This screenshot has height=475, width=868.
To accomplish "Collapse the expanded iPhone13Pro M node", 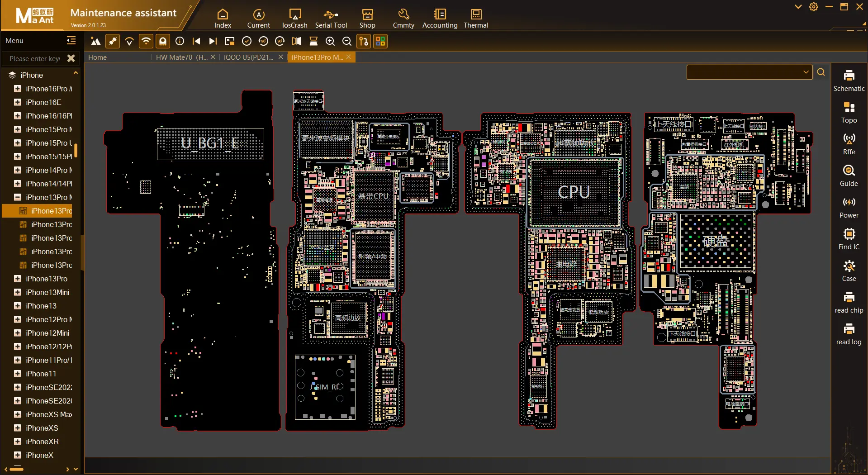I will pyautogui.click(x=18, y=197).
